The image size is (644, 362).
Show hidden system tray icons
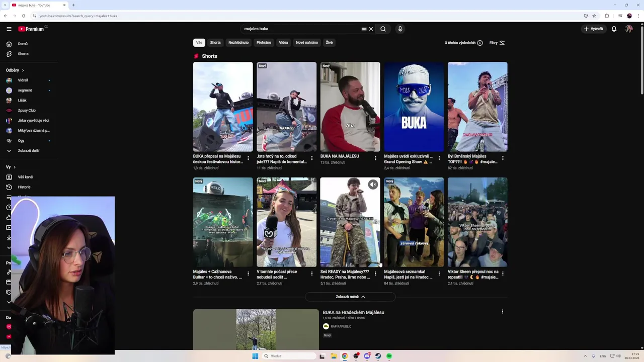coord(585,356)
